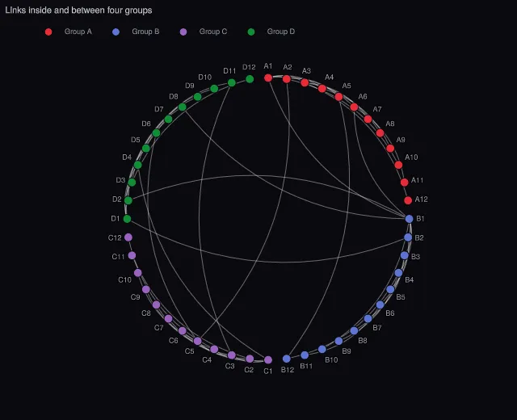Pick purple node C10
517x420 pixels.
point(138,273)
